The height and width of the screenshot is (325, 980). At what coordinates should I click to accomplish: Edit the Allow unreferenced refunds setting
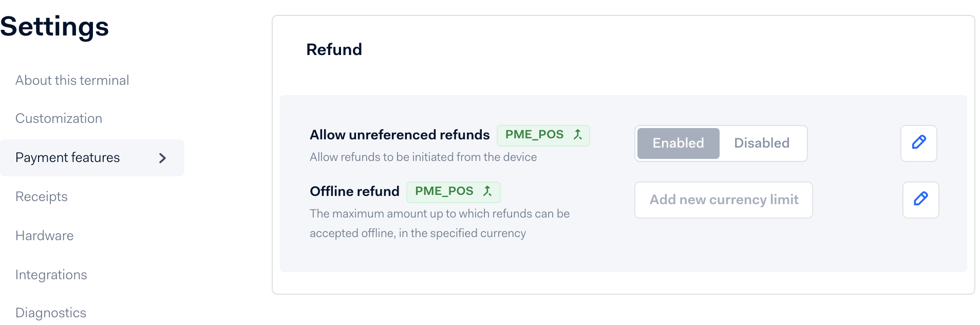coord(918,143)
